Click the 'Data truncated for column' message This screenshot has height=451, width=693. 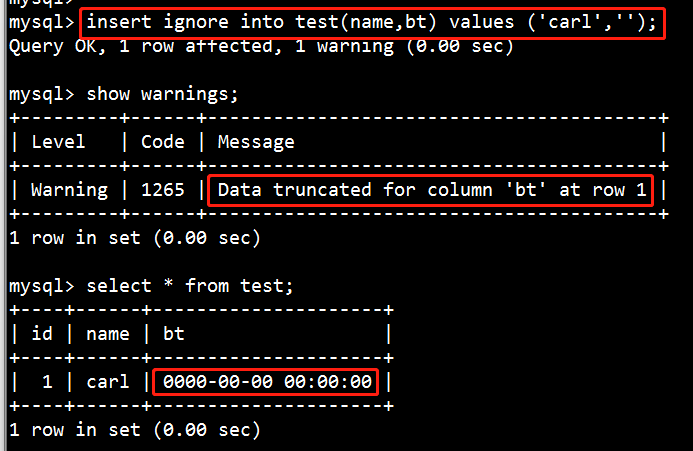coord(432,189)
